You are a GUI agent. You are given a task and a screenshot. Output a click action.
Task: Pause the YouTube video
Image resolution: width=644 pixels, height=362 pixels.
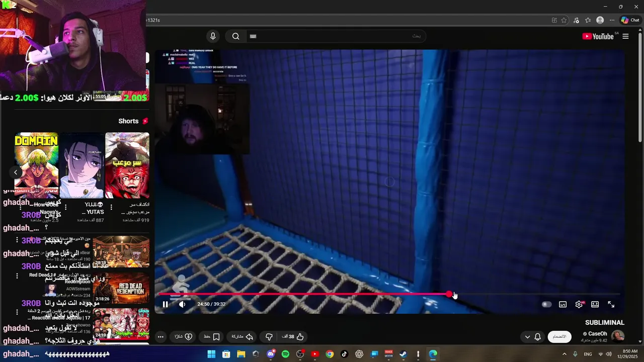(165, 304)
